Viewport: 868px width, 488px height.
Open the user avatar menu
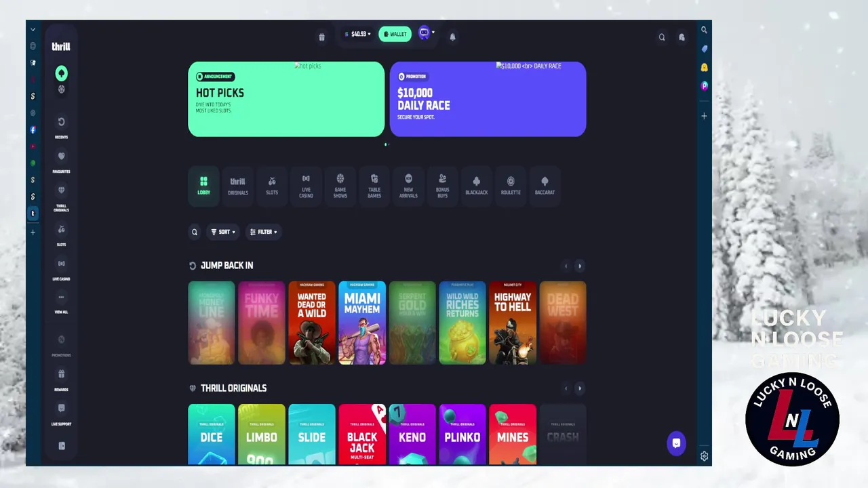click(426, 33)
